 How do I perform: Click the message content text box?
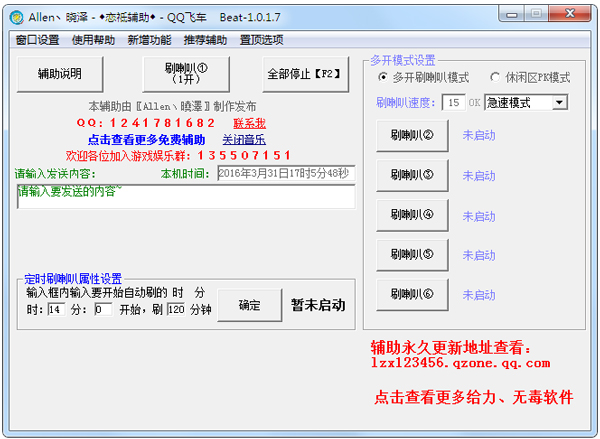tap(185, 197)
